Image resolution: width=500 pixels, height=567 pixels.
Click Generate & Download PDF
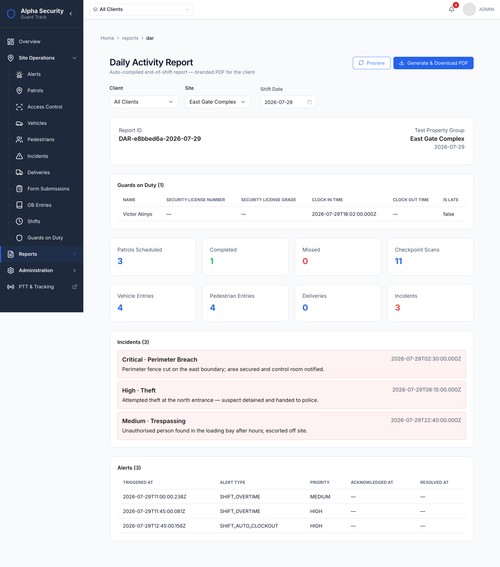[433, 63]
